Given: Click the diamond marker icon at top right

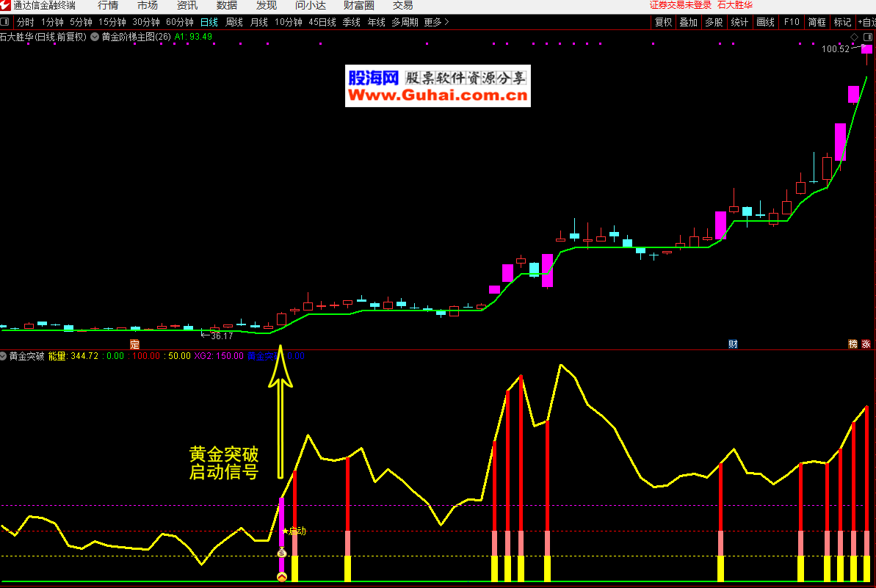Looking at the screenshot, I should (854, 37).
